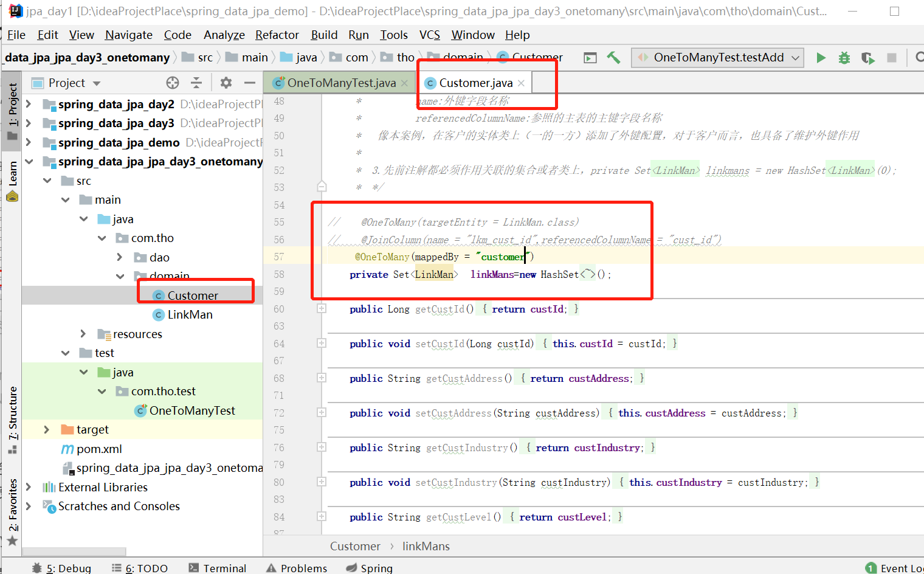Start debugging with the bug icon

tap(844, 58)
